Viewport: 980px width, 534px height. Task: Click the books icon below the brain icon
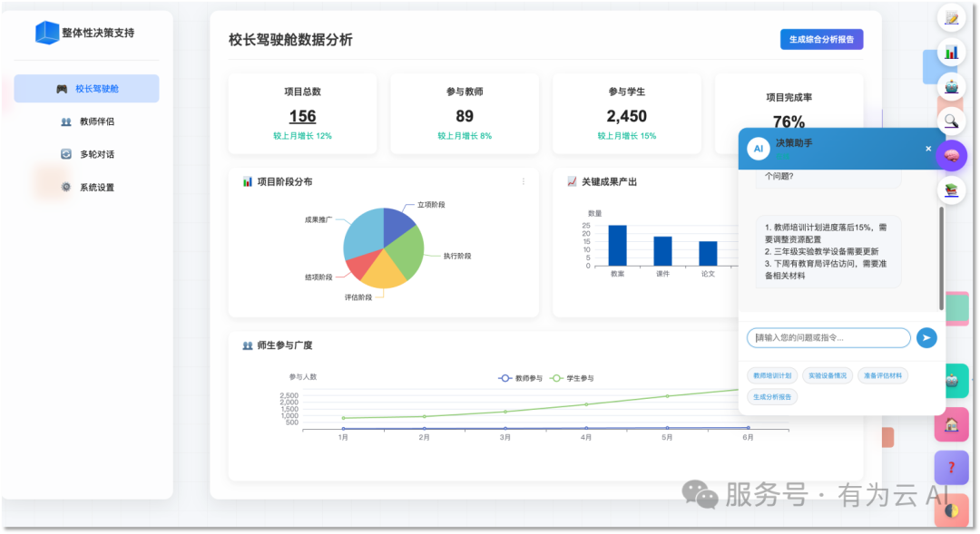click(x=949, y=189)
